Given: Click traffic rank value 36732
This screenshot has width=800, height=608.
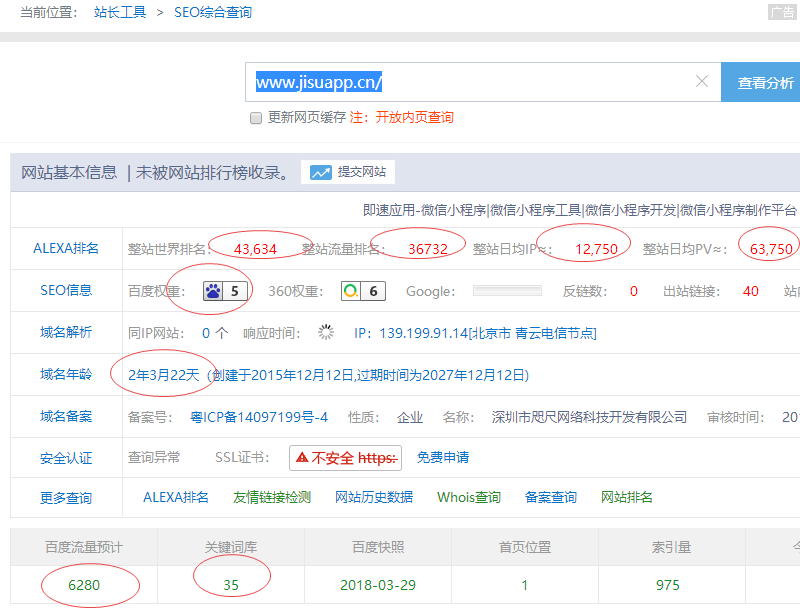Looking at the screenshot, I should click(x=428, y=249).
